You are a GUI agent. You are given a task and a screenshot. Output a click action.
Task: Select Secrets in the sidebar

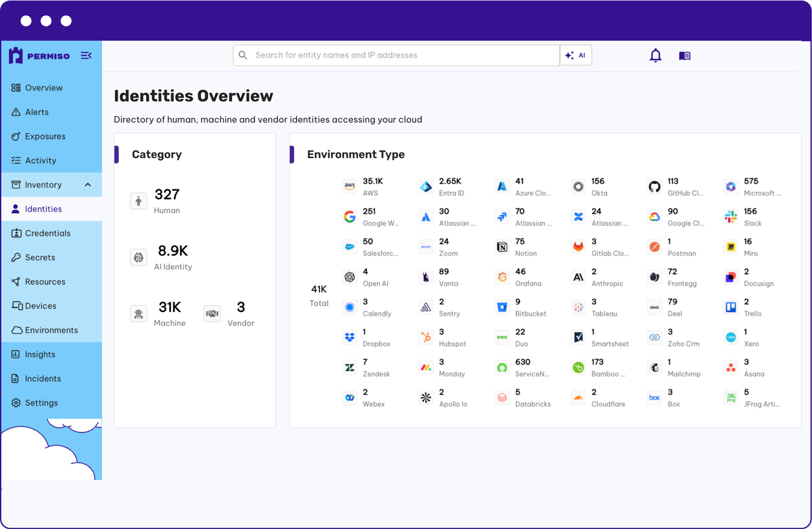pyautogui.click(x=40, y=258)
